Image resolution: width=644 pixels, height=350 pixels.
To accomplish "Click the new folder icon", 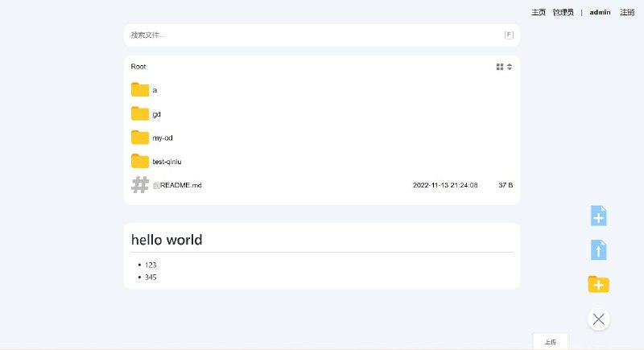I will tap(598, 284).
